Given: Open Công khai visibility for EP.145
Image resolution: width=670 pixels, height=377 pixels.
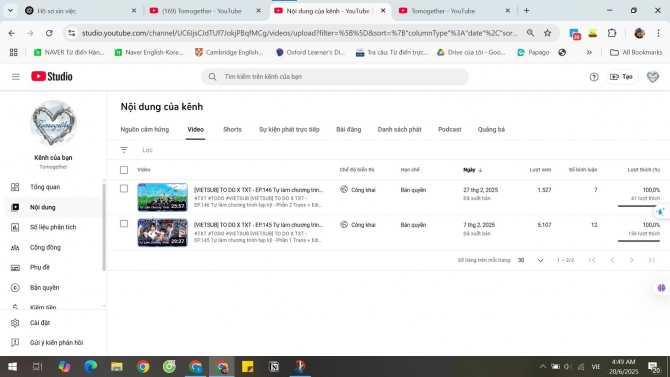Looking at the screenshot, I should click(358, 225).
